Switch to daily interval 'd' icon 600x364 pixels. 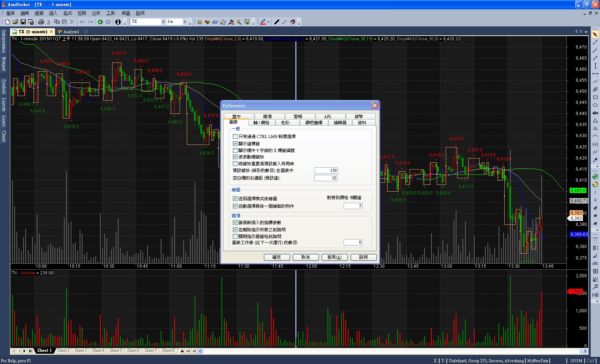tap(595, 208)
